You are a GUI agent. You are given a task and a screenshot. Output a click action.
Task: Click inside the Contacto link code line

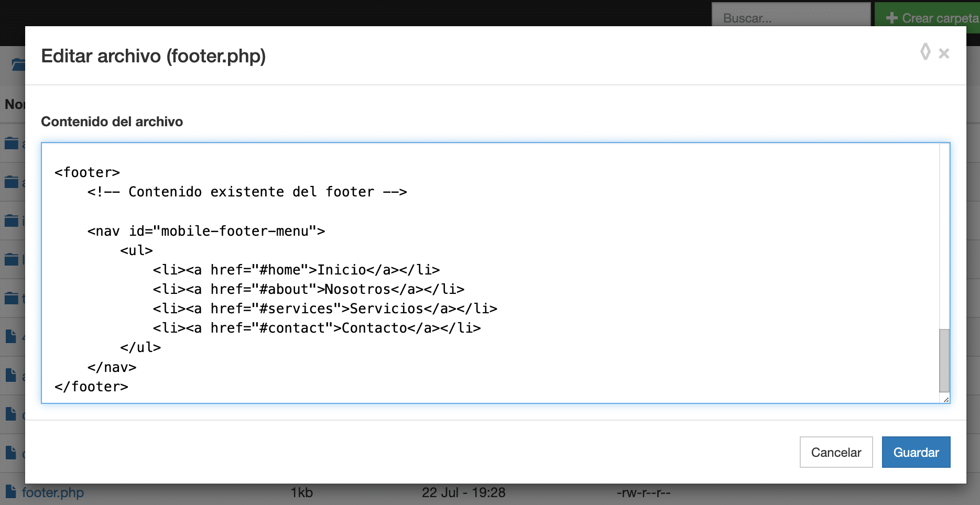[x=317, y=328]
